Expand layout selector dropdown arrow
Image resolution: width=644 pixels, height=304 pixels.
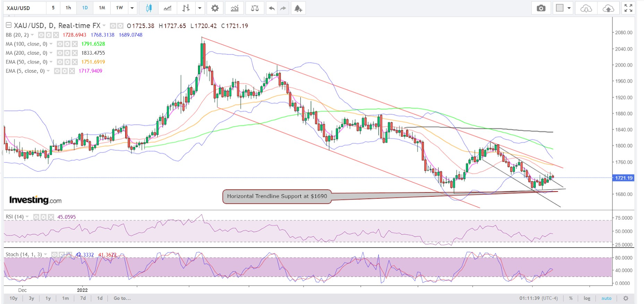[x=569, y=8]
